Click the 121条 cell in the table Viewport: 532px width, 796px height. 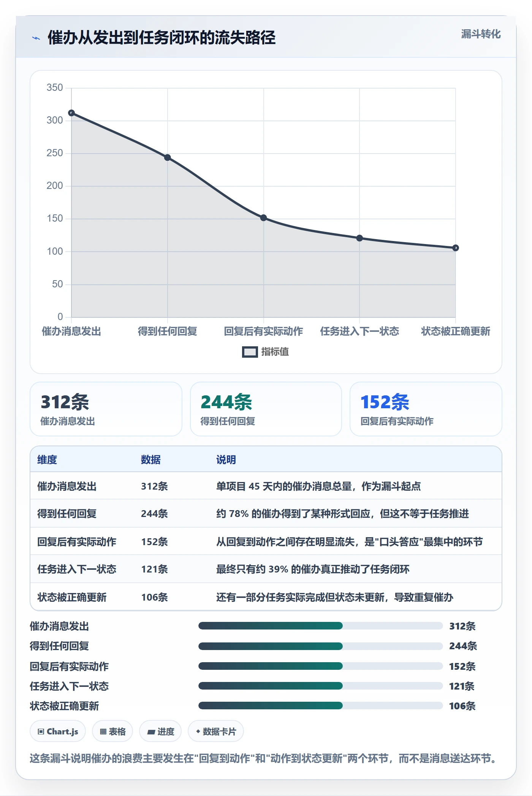155,569
